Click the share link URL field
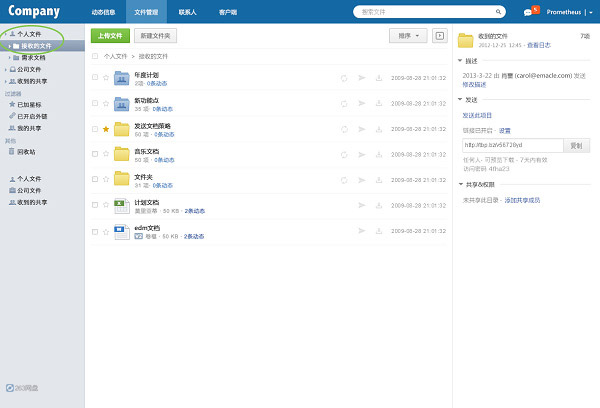 pyautogui.click(x=511, y=144)
